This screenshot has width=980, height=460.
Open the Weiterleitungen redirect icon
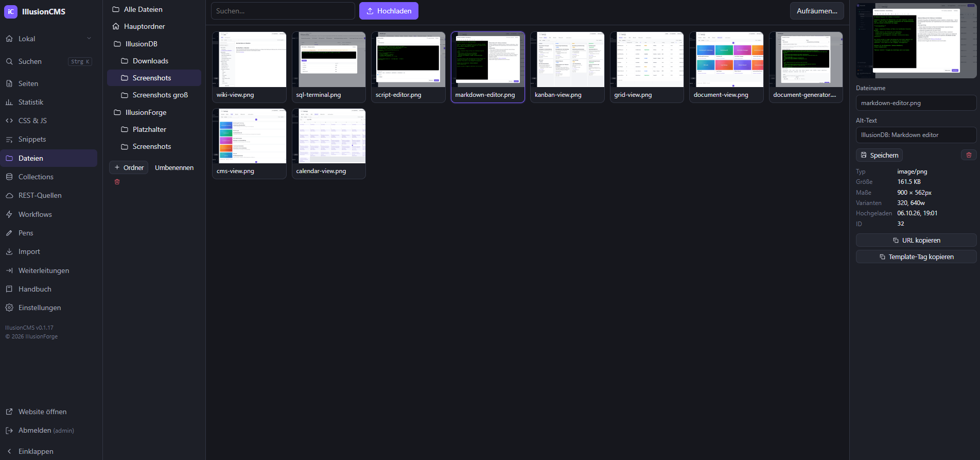9,270
